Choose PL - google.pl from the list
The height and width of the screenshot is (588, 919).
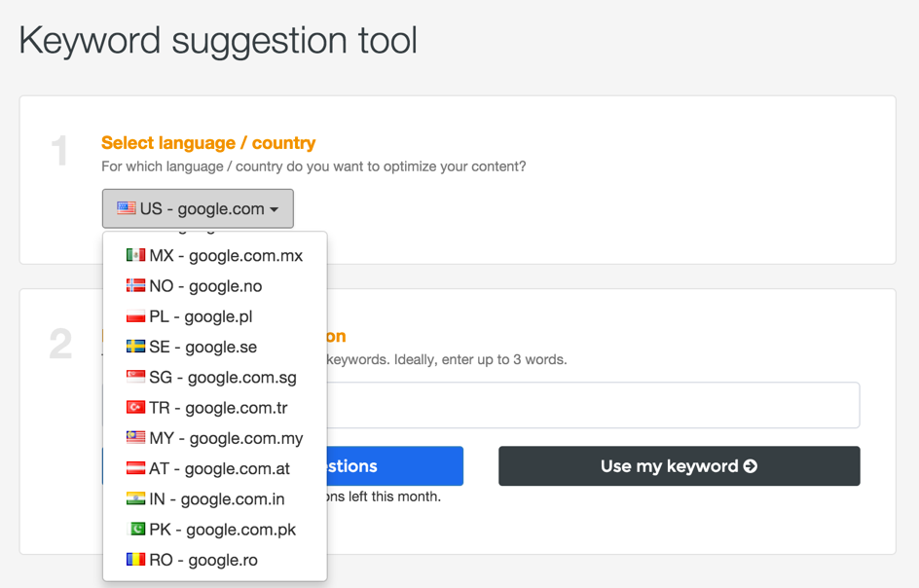(199, 316)
